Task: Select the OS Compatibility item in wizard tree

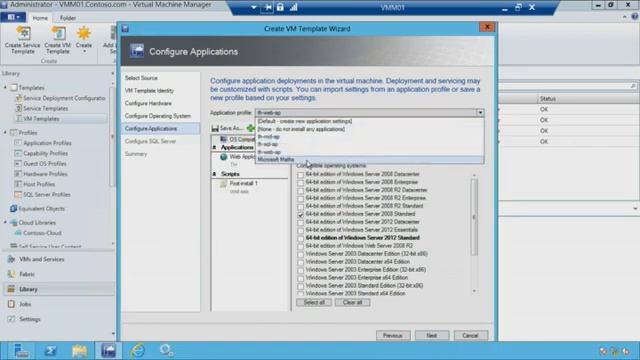Action: [x=237, y=139]
